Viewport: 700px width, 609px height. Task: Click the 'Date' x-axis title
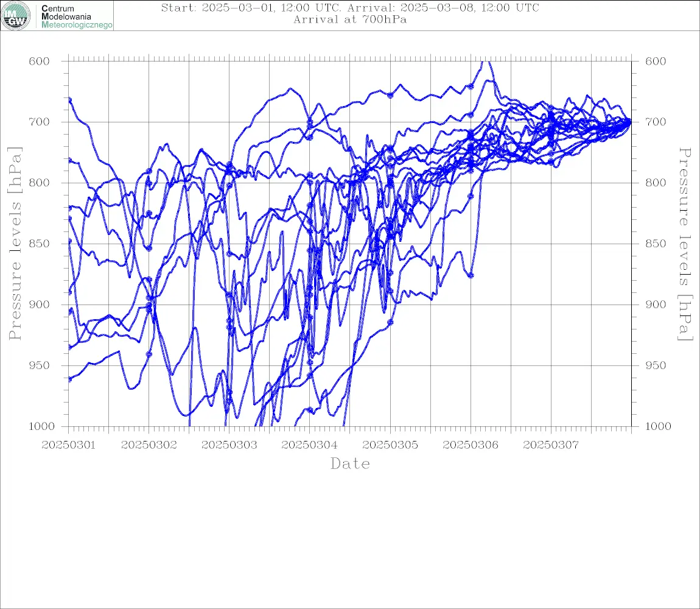pyautogui.click(x=351, y=464)
